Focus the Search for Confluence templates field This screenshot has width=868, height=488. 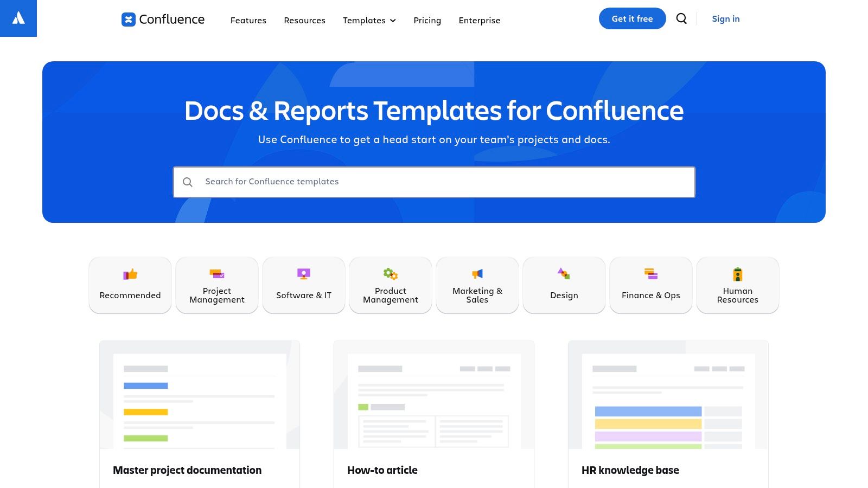click(x=434, y=182)
